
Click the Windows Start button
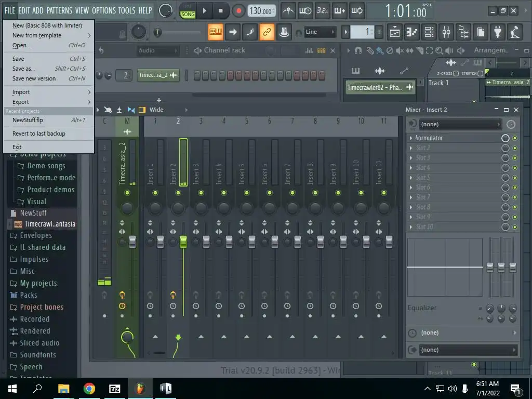point(12,389)
